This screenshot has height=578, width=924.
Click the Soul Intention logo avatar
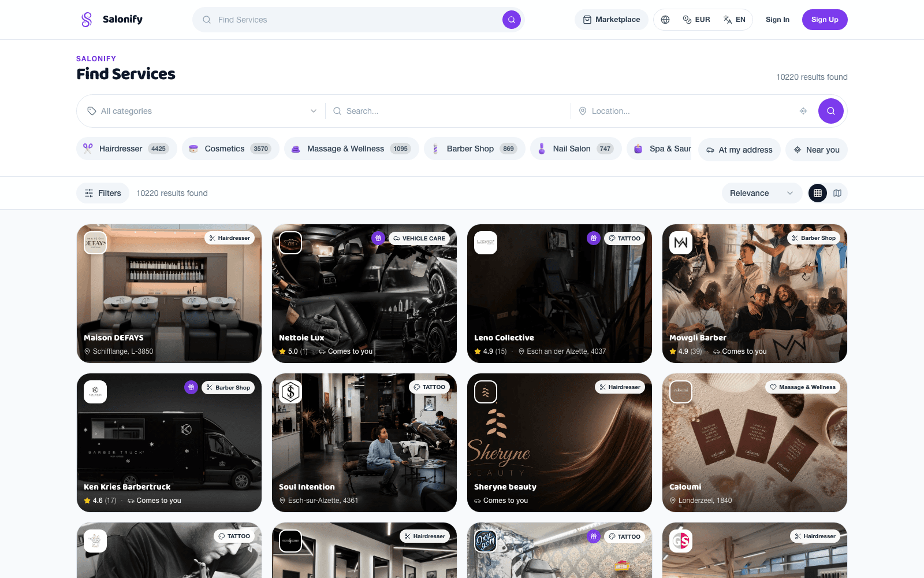tap(290, 392)
